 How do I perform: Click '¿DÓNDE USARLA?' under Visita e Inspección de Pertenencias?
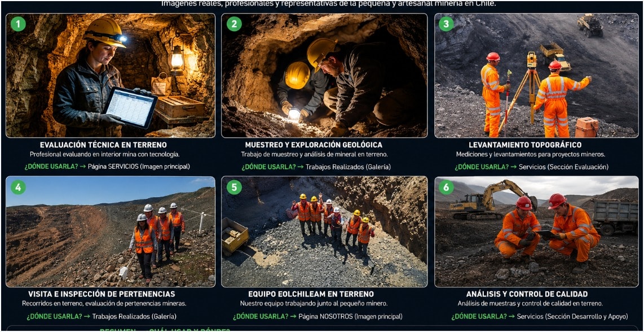click(54, 316)
